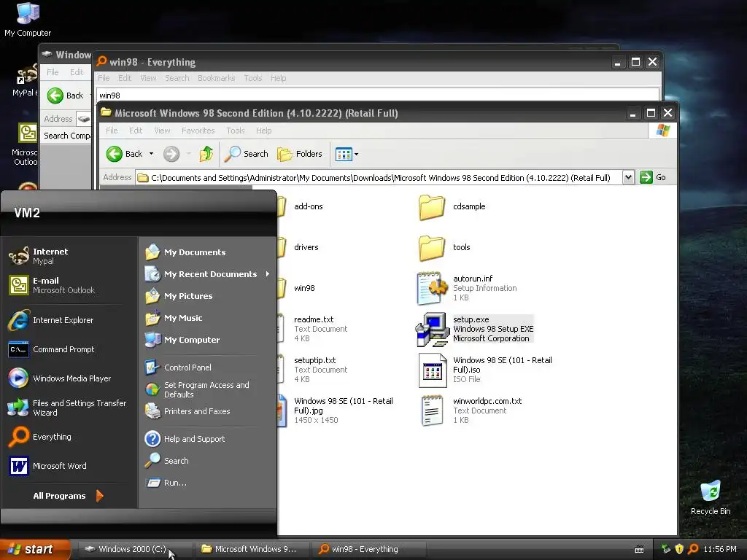The width and height of the screenshot is (747, 560).
Task: Select the tools folder
Action: pos(445,248)
